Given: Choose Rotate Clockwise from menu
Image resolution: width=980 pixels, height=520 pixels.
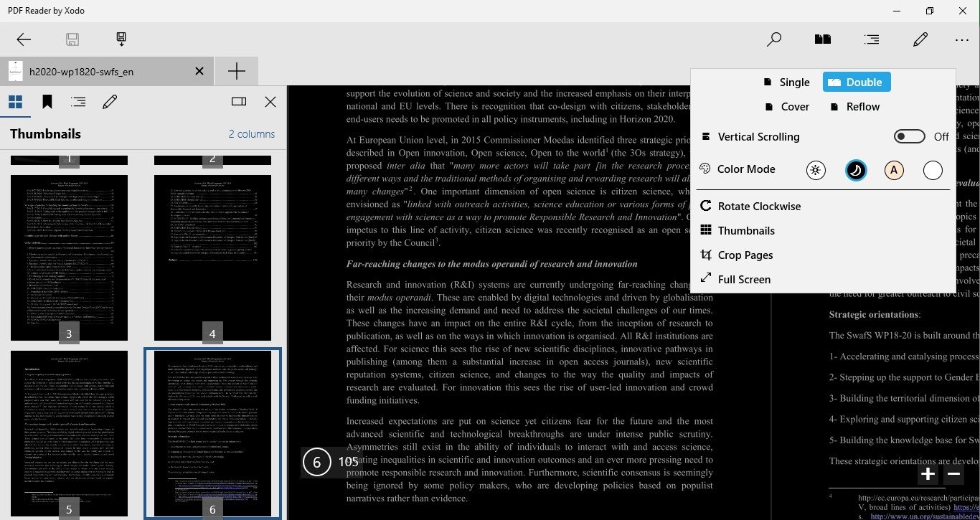Looking at the screenshot, I should tap(758, 207).
